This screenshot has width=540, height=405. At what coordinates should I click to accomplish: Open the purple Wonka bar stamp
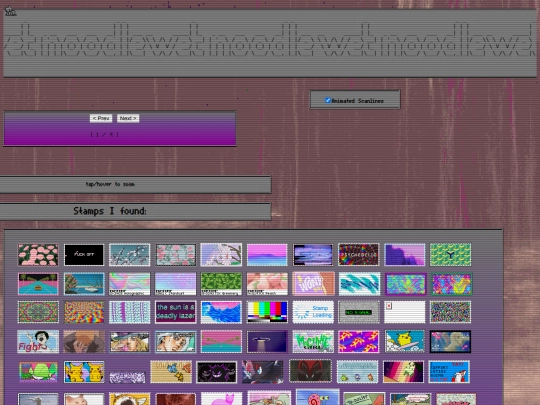(x=313, y=284)
